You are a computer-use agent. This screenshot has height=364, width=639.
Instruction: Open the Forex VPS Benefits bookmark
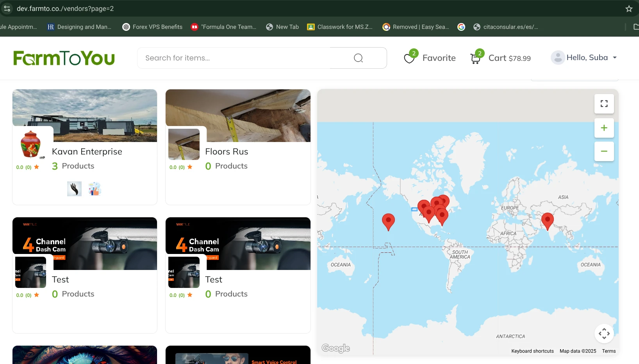pos(152,27)
